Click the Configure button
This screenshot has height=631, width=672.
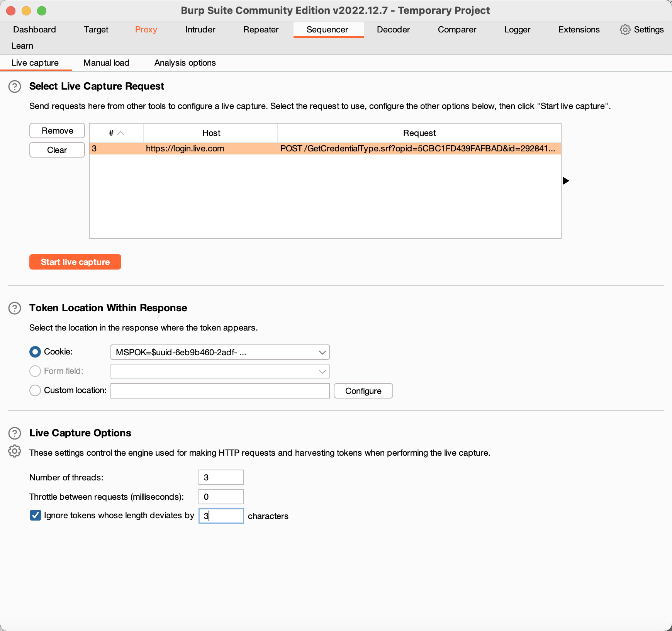(363, 391)
